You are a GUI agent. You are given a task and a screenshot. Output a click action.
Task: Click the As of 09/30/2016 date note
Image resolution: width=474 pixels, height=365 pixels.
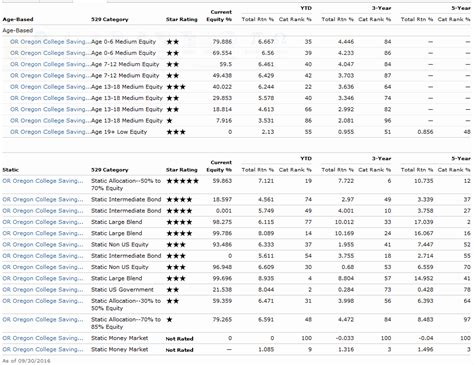click(x=26, y=361)
